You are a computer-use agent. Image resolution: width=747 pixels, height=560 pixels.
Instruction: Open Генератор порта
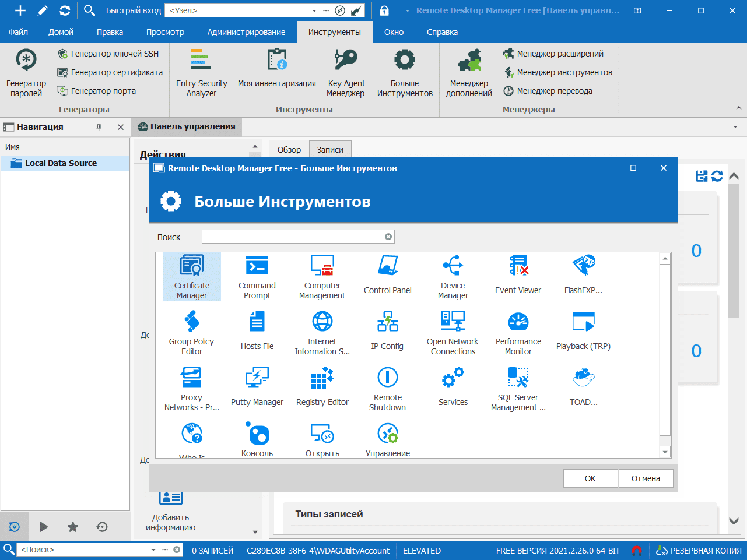[x=97, y=91]
